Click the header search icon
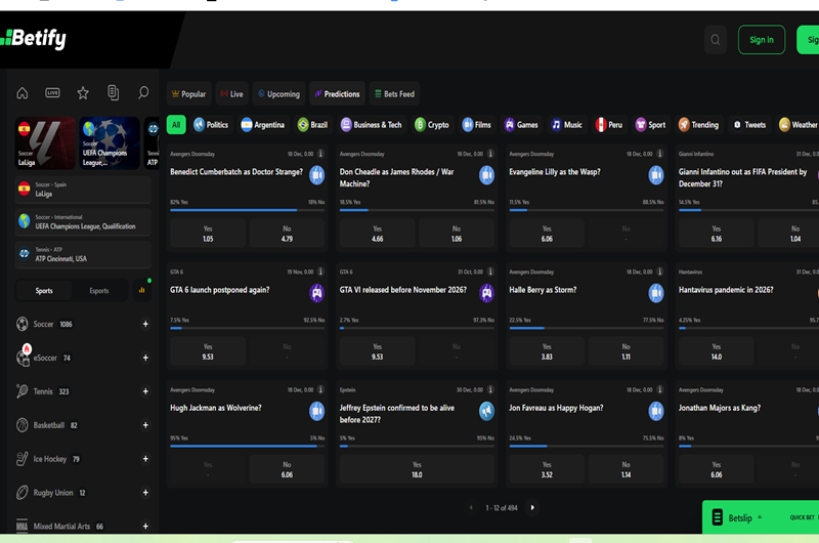The image size is (819, 543). click(x=715, y=40)
